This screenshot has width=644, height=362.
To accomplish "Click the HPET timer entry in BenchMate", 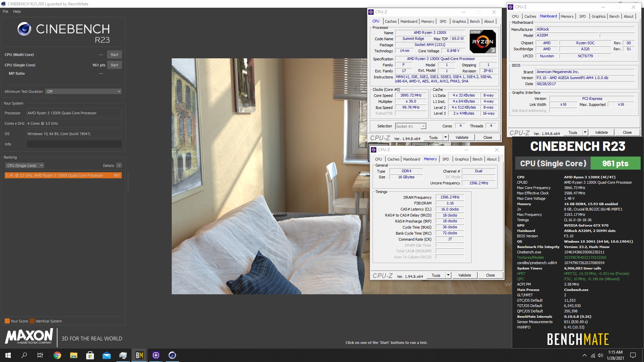I will click(x=573, y=274).
